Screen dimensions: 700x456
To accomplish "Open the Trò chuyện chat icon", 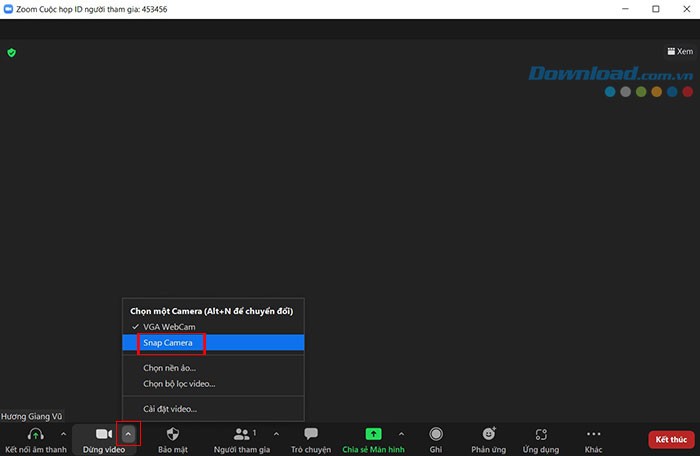I will pos(310,434).
